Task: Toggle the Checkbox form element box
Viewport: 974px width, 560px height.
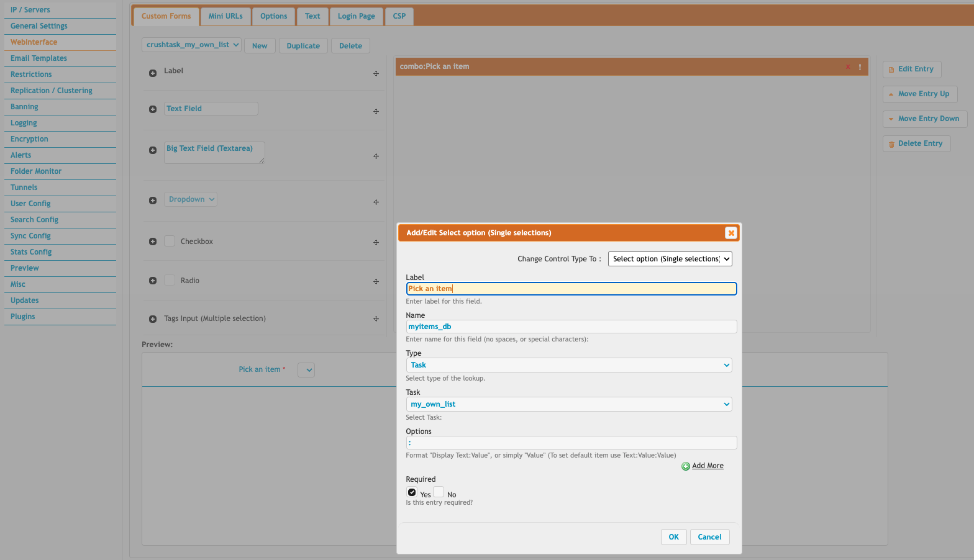Action: coord(170,241)
